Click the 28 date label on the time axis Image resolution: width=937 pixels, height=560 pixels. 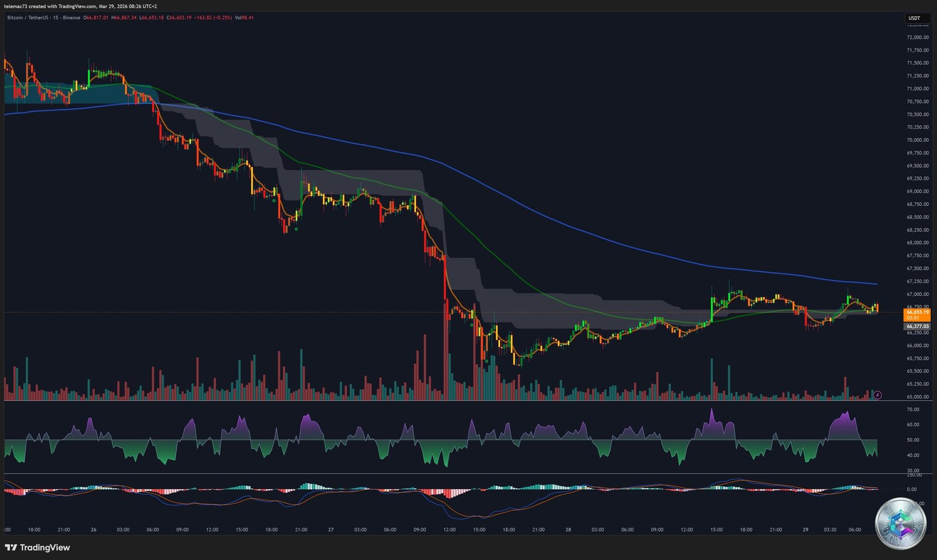(x=567, y=530)
